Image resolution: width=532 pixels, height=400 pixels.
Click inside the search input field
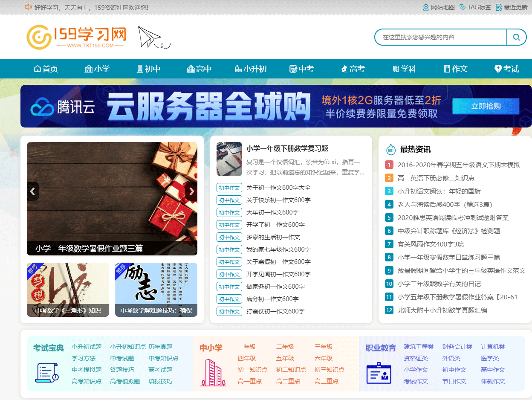435,37
